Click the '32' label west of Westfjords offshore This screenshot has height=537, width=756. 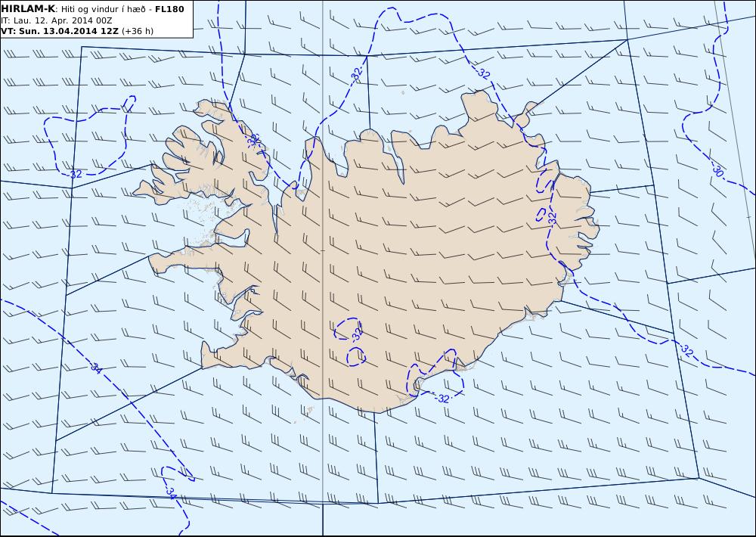76,174
